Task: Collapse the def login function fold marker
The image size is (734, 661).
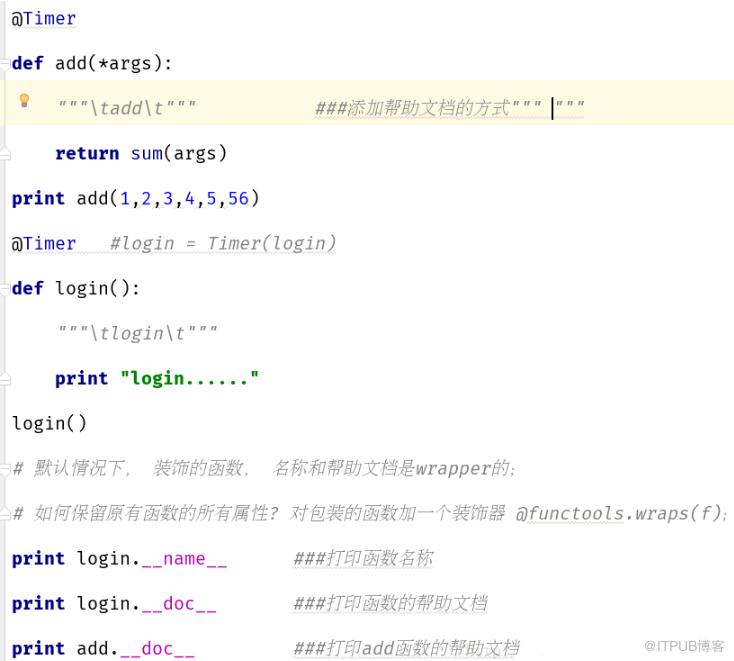Action: [5, 288]
